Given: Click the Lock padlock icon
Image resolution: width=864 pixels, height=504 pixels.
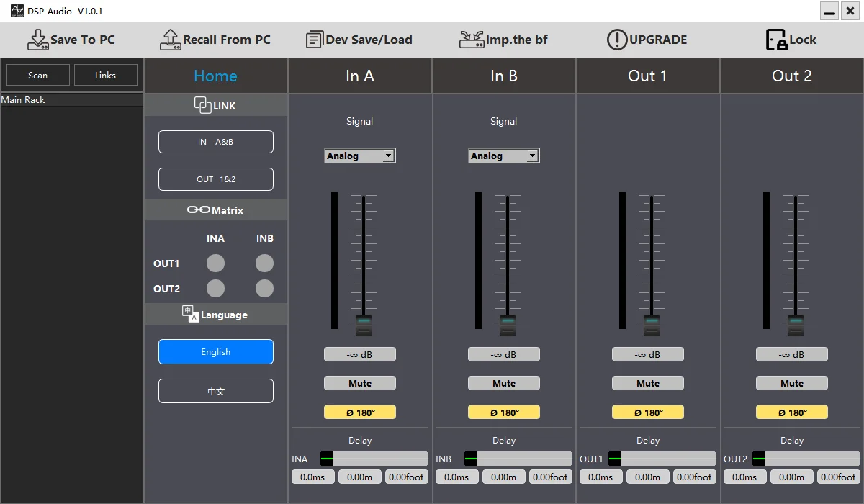Looking at the screenshot, I should pyautogui.click(x=776, y=40).
